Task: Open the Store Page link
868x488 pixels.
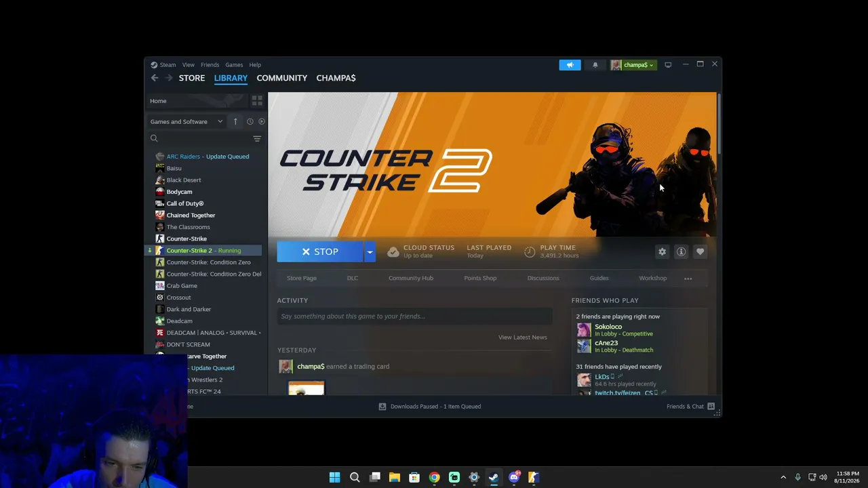Action: [x=302, y=279]
